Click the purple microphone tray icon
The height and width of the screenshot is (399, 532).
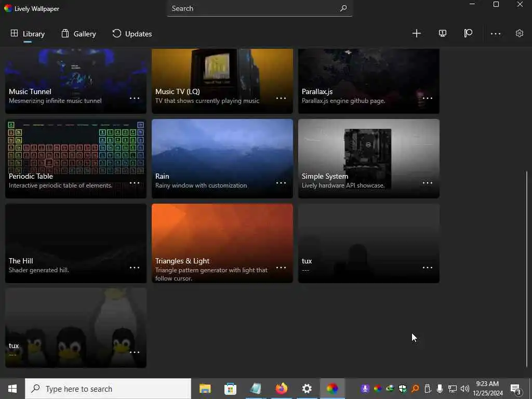coord(365,389)
